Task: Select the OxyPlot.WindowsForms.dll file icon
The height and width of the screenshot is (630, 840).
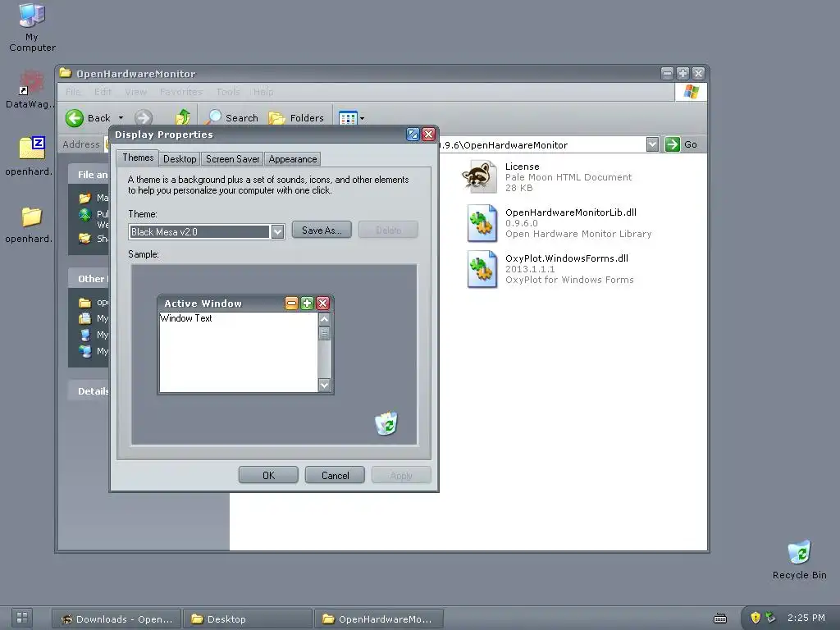Action: (x=482, y=269)
